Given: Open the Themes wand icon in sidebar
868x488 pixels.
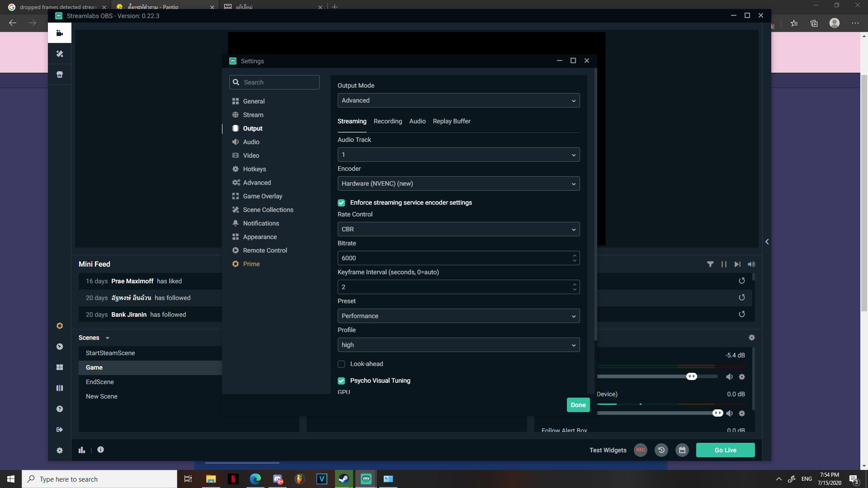Looking at the screenshot, I should [59, 54].
